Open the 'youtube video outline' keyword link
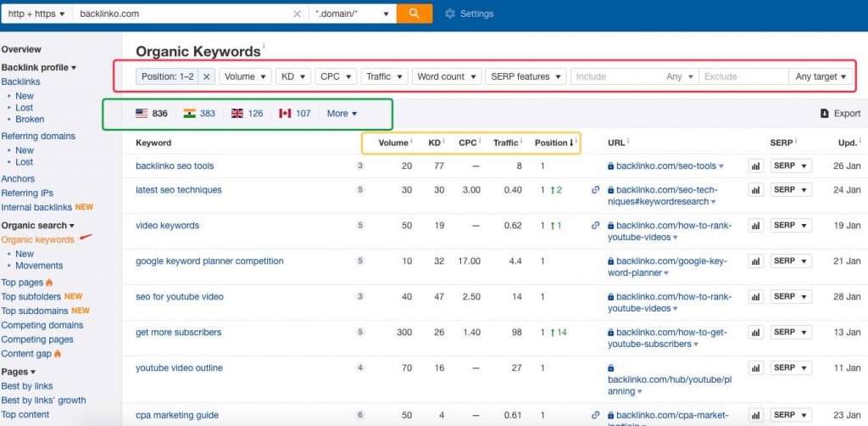This screenshot has width=868, height=426. (180, 367)
